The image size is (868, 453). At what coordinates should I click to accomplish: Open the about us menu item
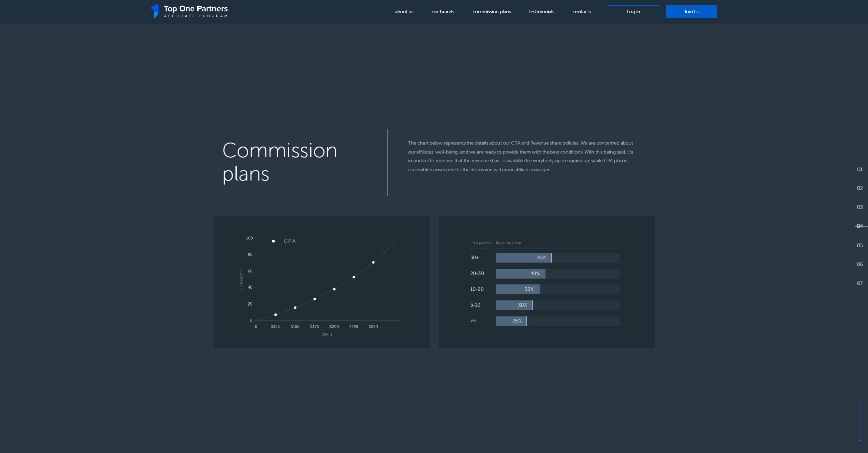click(x=404, y=12)
